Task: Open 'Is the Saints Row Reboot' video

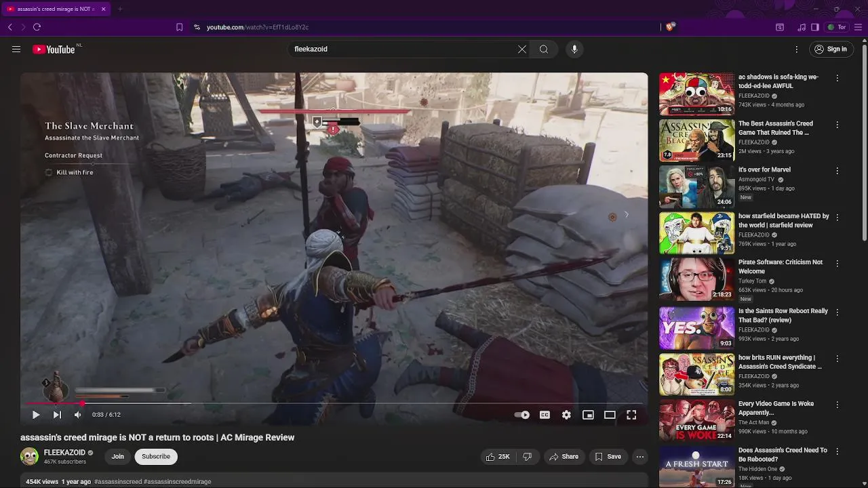Action: pyautogui.click(x=696, y=328)
